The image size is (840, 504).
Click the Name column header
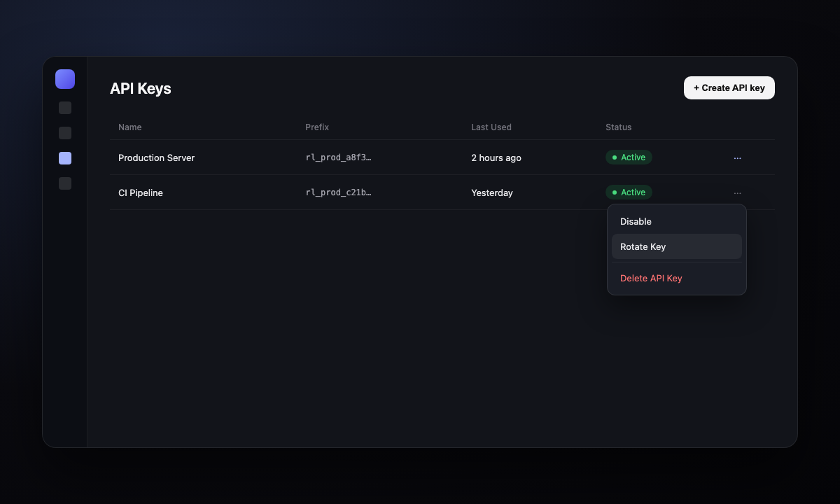click(130, 127)
